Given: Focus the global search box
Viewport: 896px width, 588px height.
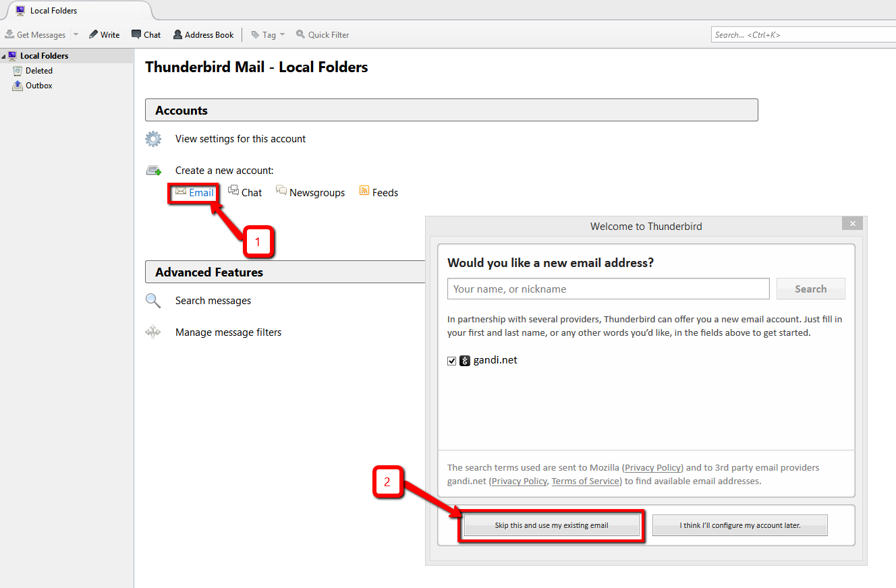Looking at the screenshot, I should pyautogui.click(x=803, y=34).
